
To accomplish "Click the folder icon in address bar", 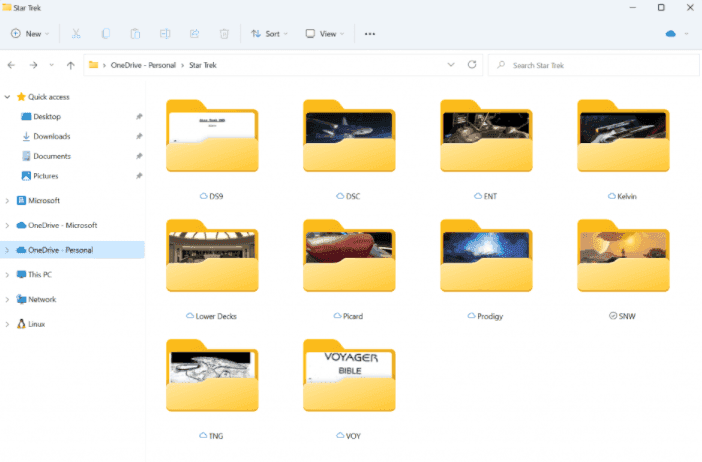I will (x=93, y=65).
